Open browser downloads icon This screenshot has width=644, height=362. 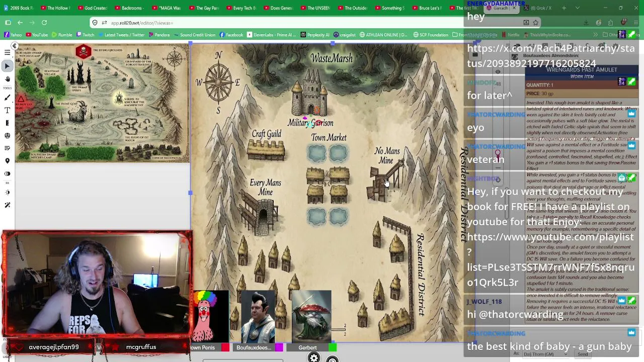(x=586, y=23)
